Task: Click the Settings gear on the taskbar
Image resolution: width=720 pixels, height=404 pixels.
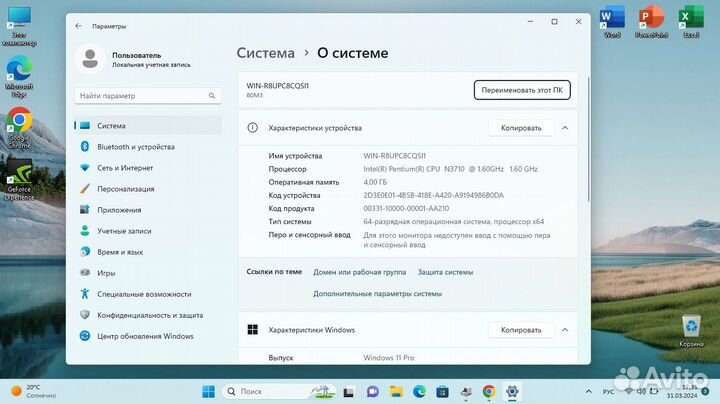Action: (x=512, y=392)
